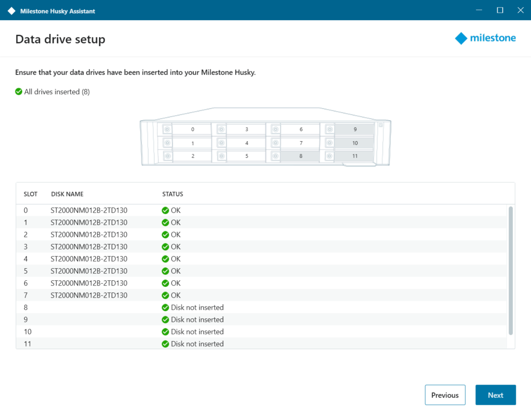Click drive bay 11 in chassis diagram
Image resolution: width=531 pixels, height=420 pixels.
tap(355, 156)
